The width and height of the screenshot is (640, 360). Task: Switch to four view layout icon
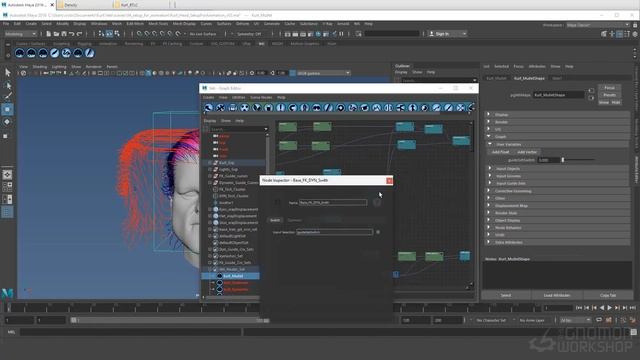click(x=7, y=187)
